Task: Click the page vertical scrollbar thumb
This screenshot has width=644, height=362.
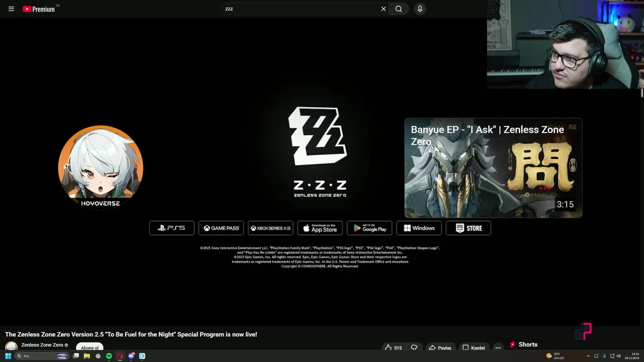Action: tap(641, 93)
